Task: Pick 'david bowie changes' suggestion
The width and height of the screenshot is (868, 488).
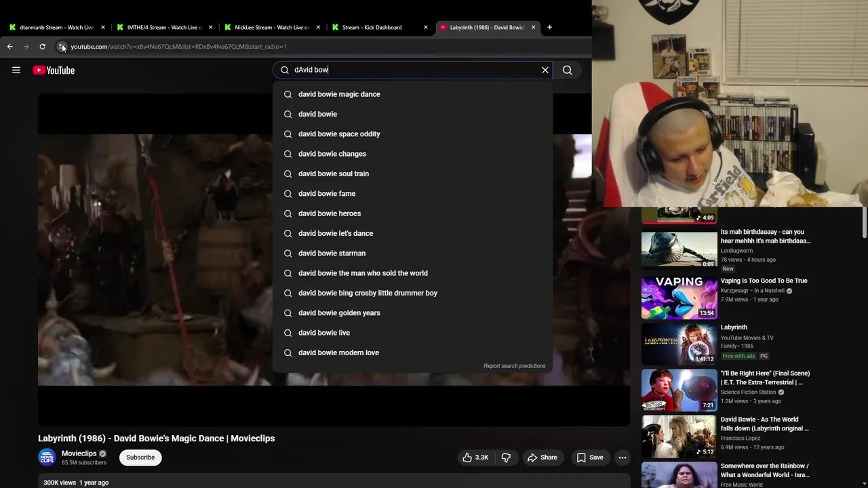Action: pyautogui.click(x=412, y=154)
